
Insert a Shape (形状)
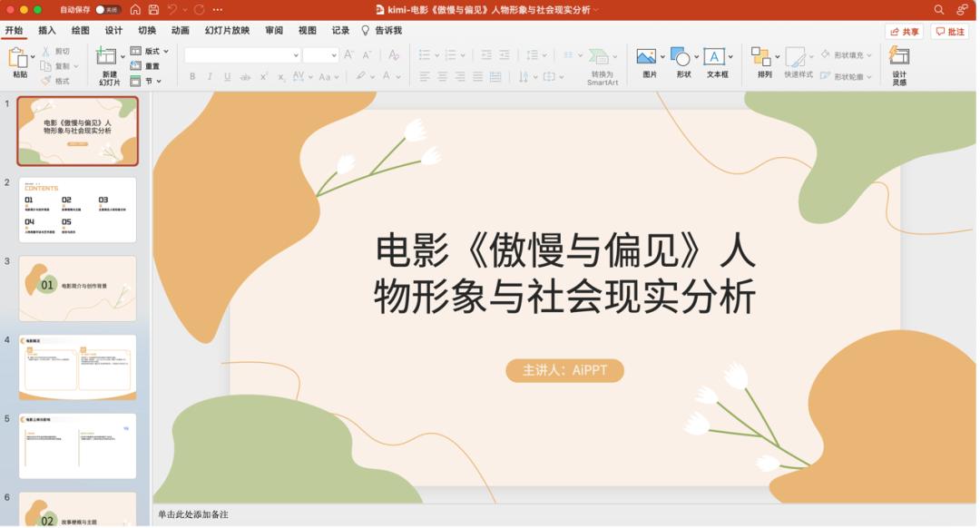tap(680, 57)
